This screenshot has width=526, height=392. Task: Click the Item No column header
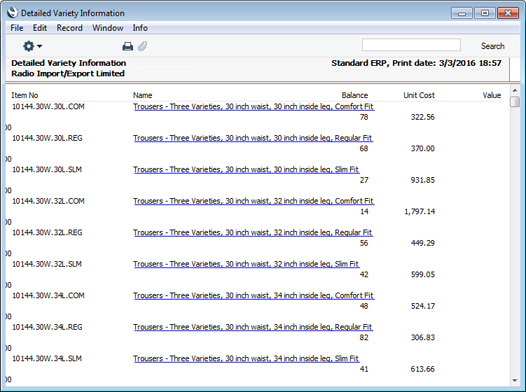[24, 95]
